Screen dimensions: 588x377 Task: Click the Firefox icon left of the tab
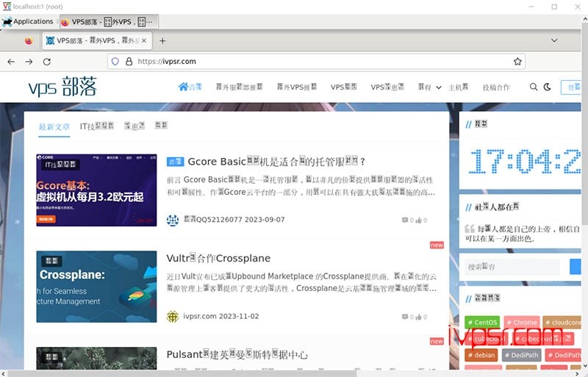coord(29,40)
